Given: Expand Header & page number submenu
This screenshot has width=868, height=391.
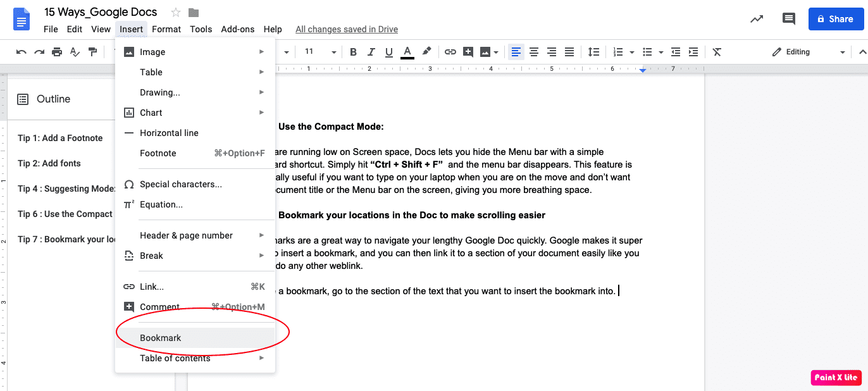Looking at the screenshot, I should click(195, 235).
